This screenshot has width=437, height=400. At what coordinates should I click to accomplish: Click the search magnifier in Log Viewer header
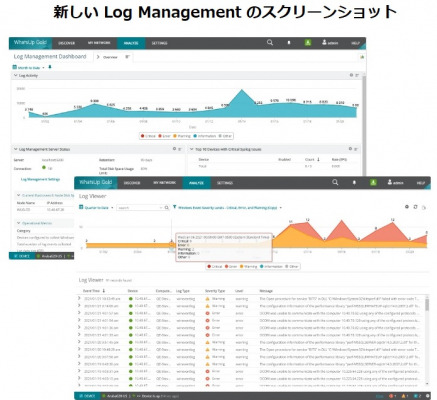click(x=335, y=182)
